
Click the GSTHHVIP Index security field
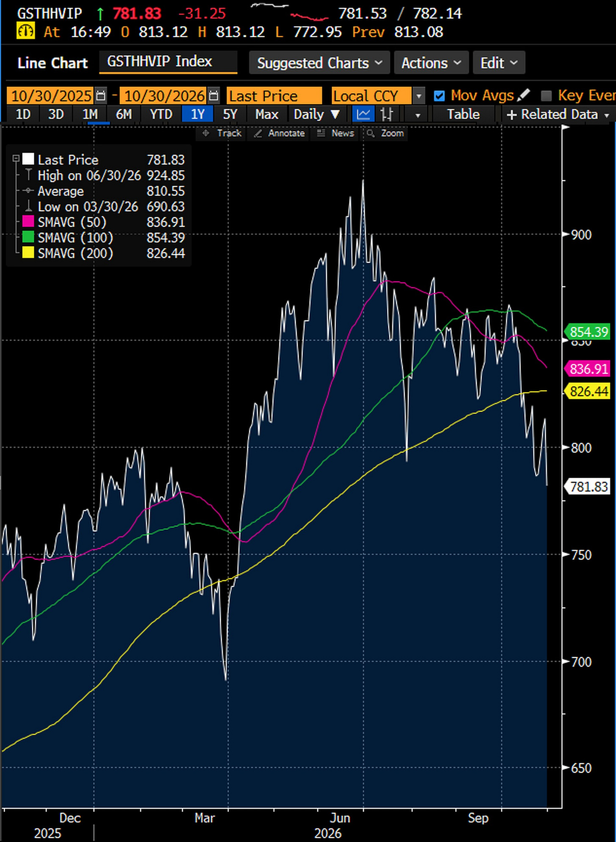pyautogui.click(x=168, y=62)
